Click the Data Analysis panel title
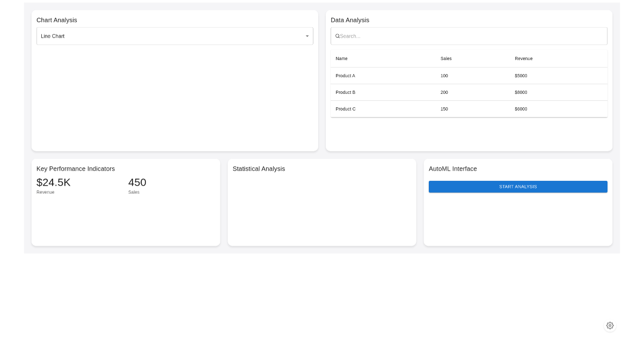 (x=350, y=20)
